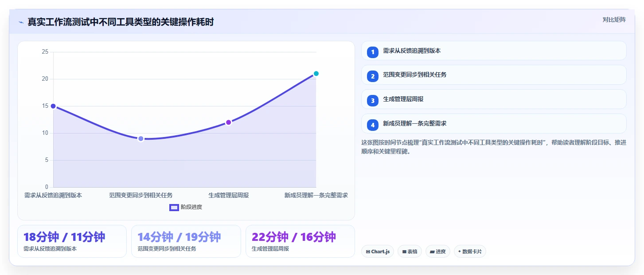Toggle the 阶段进度 legend swatch
The height and width of the screenshot is (275, 644).
pos(174,207)
